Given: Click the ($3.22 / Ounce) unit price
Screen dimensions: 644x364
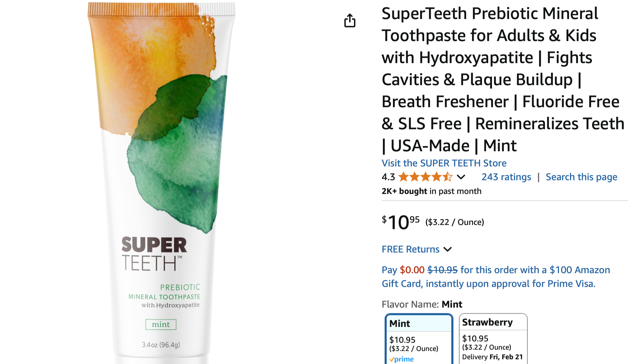Looking at the screenshot, I should (454, 222).
